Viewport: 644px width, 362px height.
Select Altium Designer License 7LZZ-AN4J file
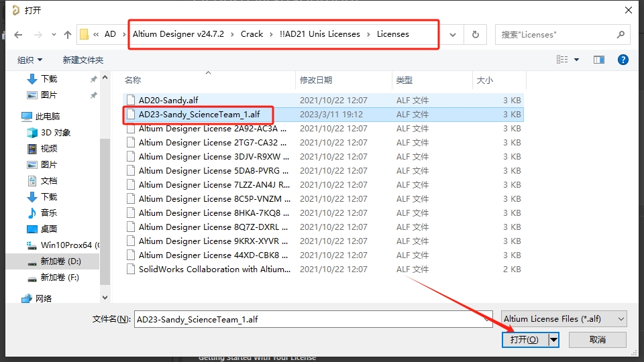323,185
